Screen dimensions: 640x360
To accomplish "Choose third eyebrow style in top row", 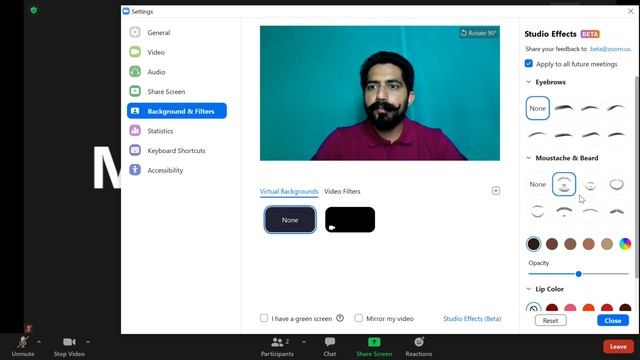I will pyautogui.click(x=590, y=108).
